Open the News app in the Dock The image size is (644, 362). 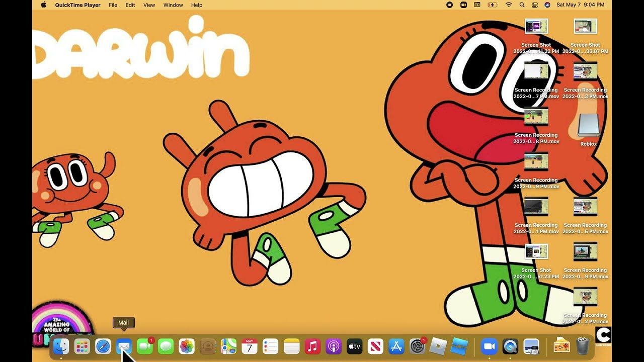pyautogui.click(x=375, y=346)
